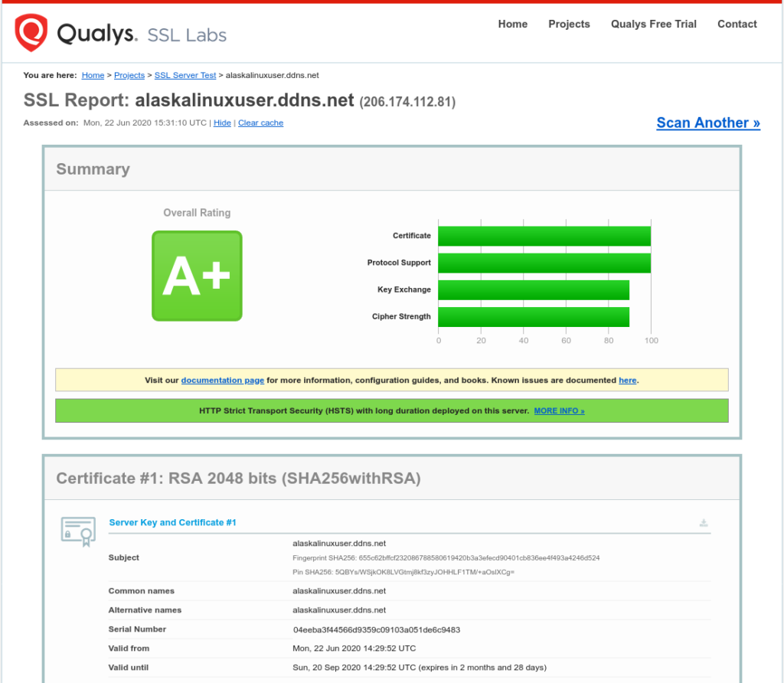This screenshot has height=683, width=784.
Task: Open the Projects menu item
Action: pyautogui.click(x=569, y=24)
